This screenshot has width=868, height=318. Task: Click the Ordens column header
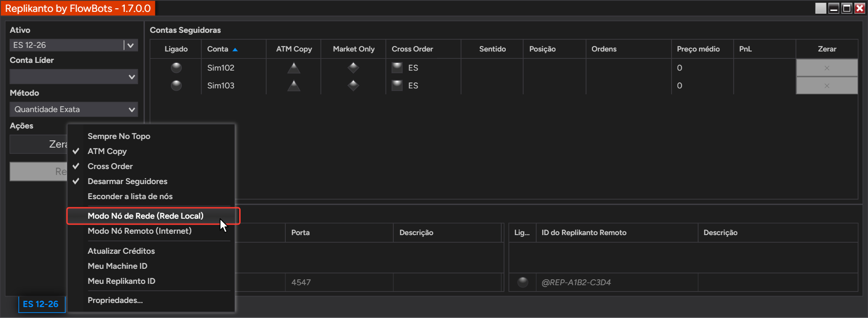(x=628, y=49)
